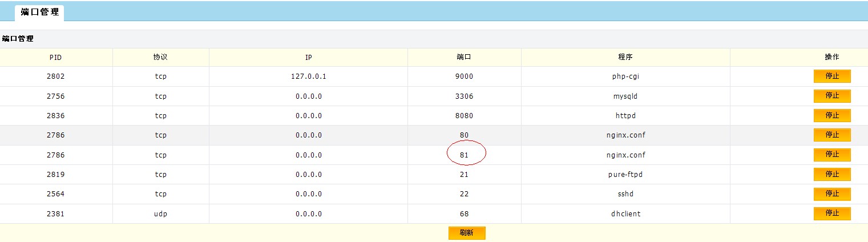Image resolution: width=868 pixels, height=242 pixels.
Task: Stop the pure-ftpd process on port 21
Action: point(832,174)
